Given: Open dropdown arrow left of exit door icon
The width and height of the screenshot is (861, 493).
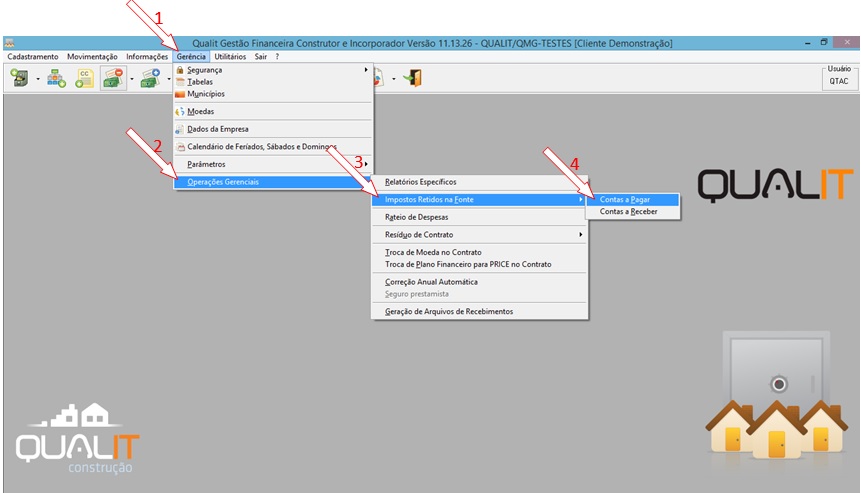Looking at the screenshot, I should (x=394, y=79).
